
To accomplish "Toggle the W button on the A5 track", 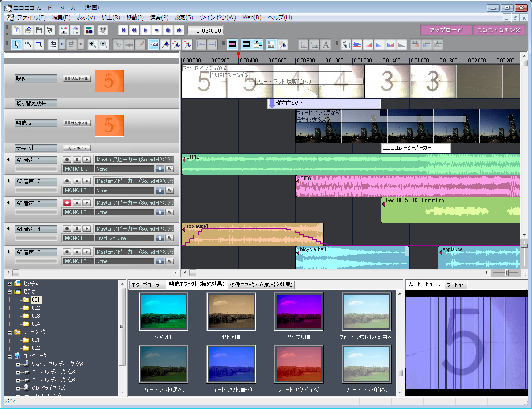I will click(170, 261).
